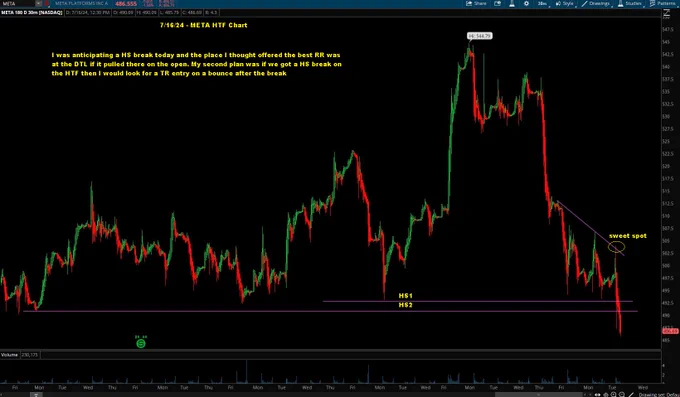Click the zoom in magnifier icon at bottom right
Screen dimensions: 680x397
(613, 394)
